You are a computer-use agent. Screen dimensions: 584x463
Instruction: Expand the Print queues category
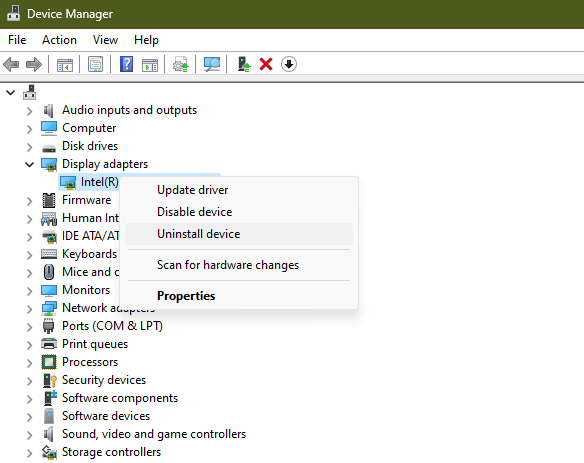(29, 345)
